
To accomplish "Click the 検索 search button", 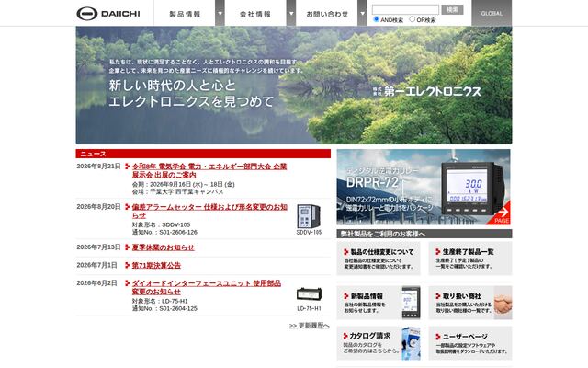I will point(452,9).
